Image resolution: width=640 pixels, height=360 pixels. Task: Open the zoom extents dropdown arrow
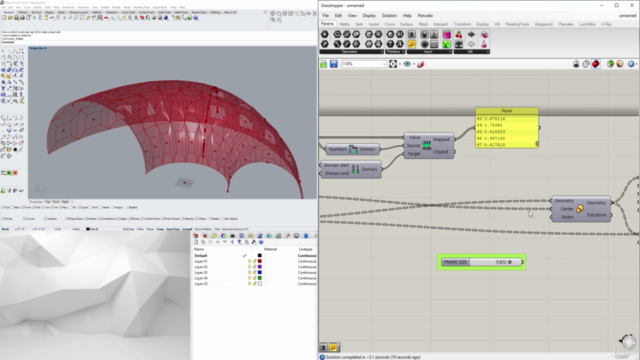(400, 64)
